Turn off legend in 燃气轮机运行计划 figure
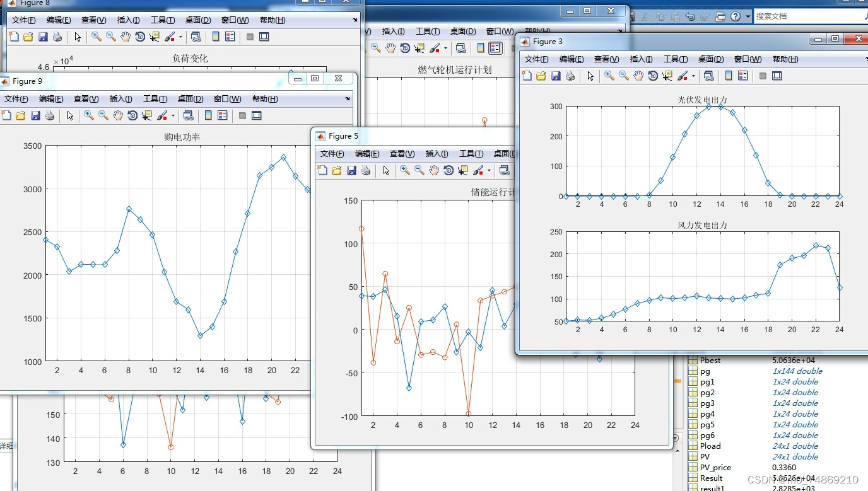The height and width of the screenshot is (491, 868). 495,48
